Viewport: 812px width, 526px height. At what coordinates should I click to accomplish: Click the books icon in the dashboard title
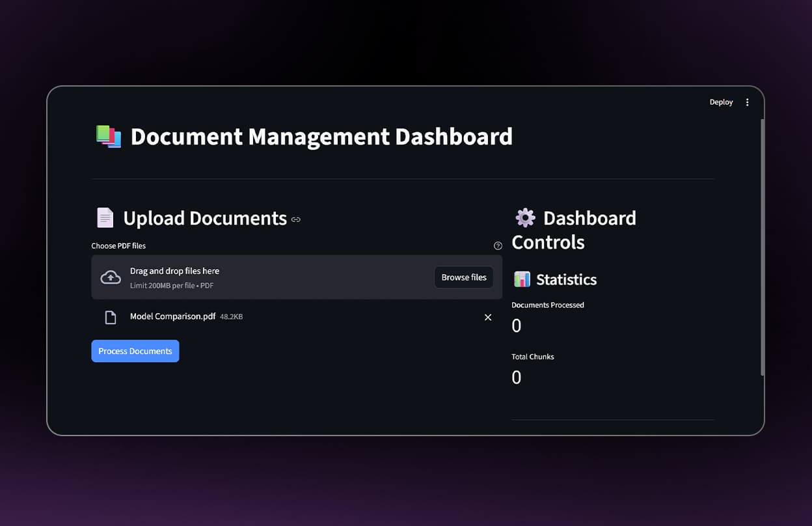(x=109, y=137)
